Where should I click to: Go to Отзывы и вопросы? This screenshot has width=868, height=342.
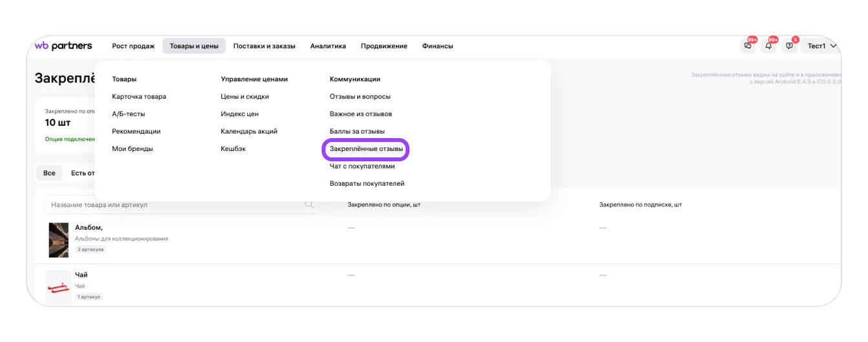(x=360, y=97)
